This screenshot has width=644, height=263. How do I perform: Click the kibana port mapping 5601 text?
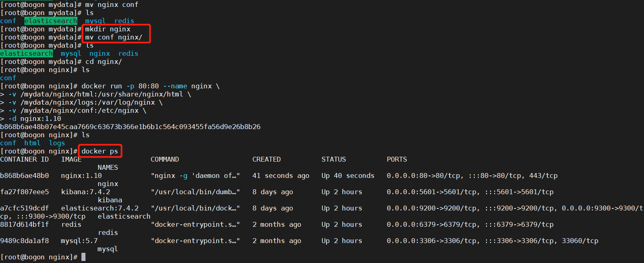pyautogui.click(x=470, y=192)
